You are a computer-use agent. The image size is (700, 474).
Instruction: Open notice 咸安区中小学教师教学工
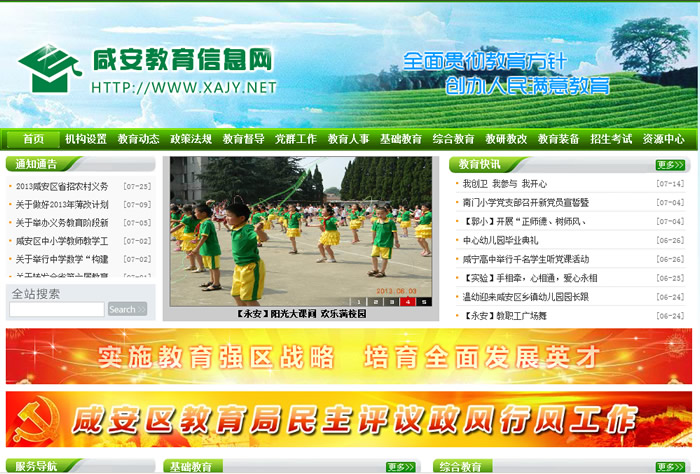pyautogui.click(x=62, y=241)
